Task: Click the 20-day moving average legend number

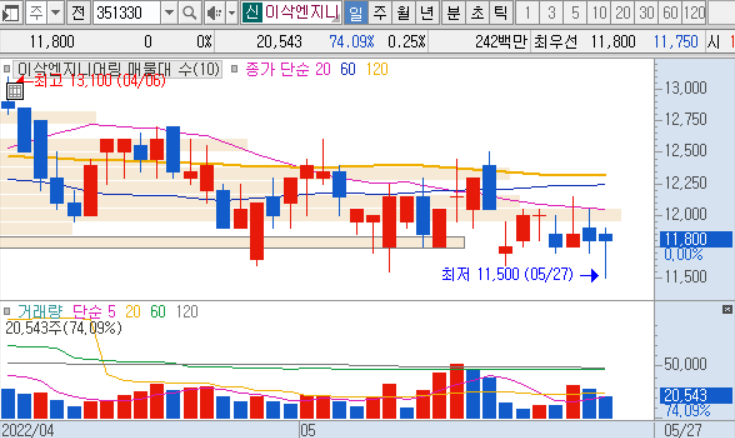Action: point(323,69)
